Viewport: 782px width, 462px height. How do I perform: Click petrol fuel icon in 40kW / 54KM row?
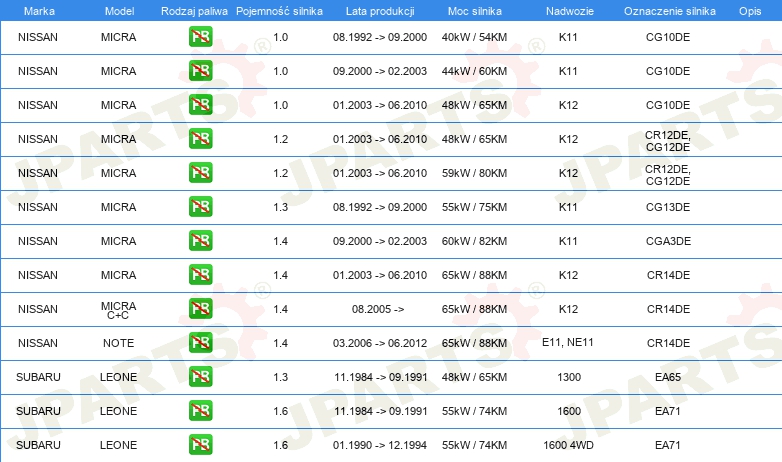tap(200, 37)
